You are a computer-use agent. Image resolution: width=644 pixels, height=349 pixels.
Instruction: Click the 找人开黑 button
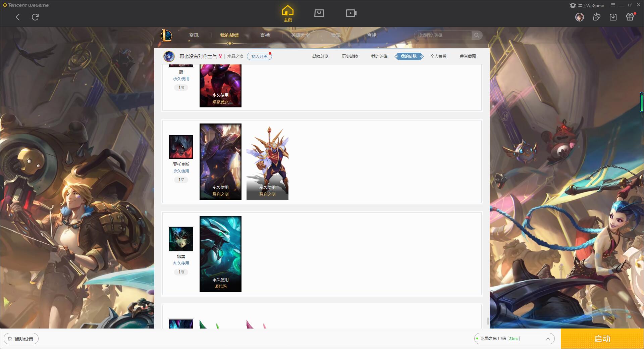259,56
